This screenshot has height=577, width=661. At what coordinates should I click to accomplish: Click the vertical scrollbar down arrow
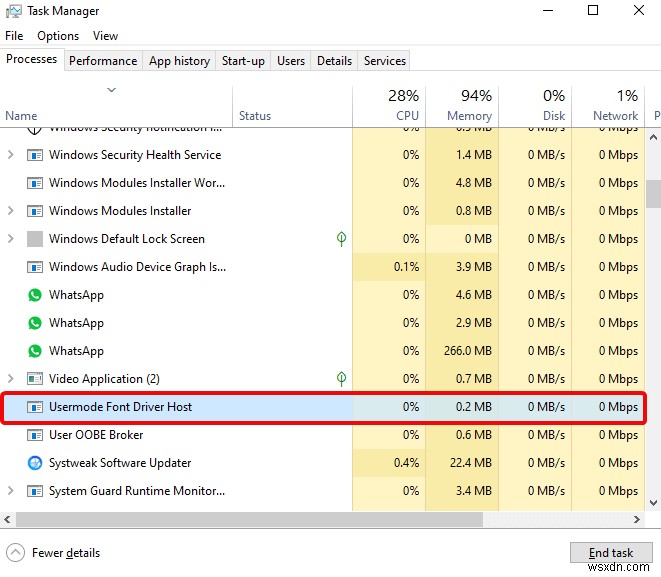653,503
